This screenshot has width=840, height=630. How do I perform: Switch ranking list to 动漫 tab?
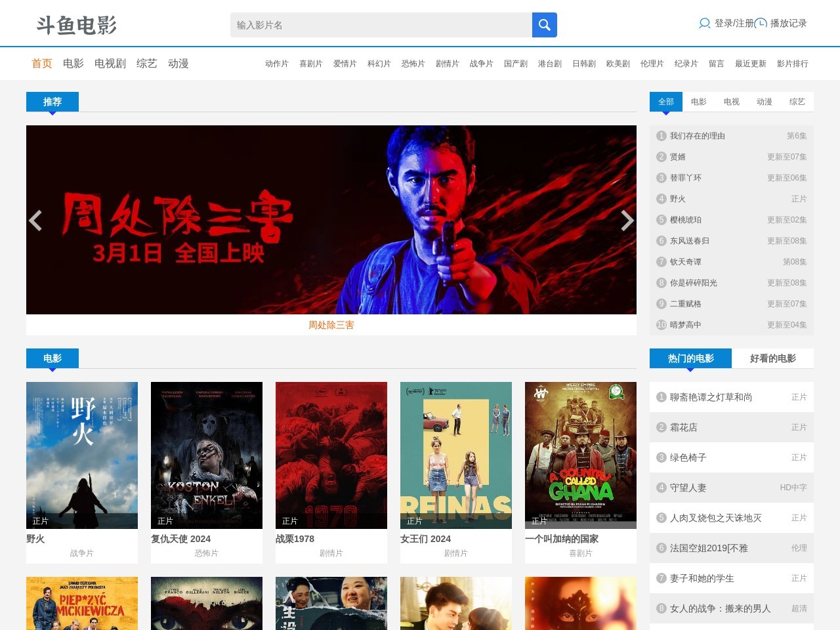[x=764, y=102]
